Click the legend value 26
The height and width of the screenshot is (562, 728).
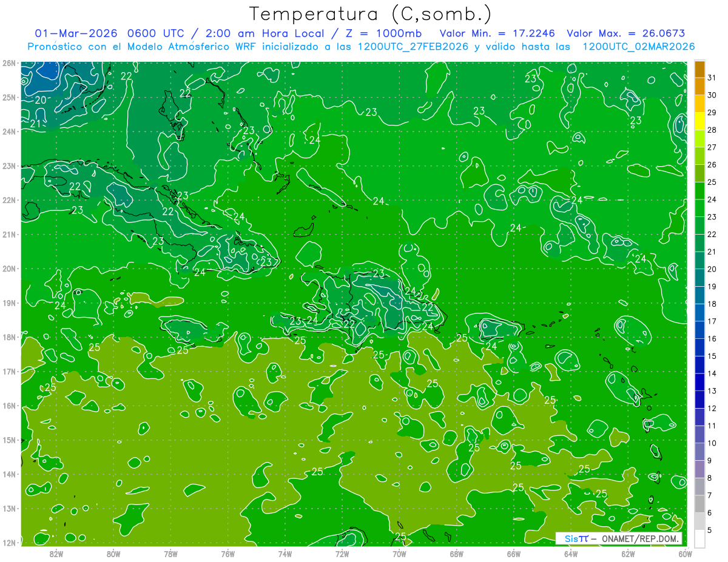coord(712,165)
